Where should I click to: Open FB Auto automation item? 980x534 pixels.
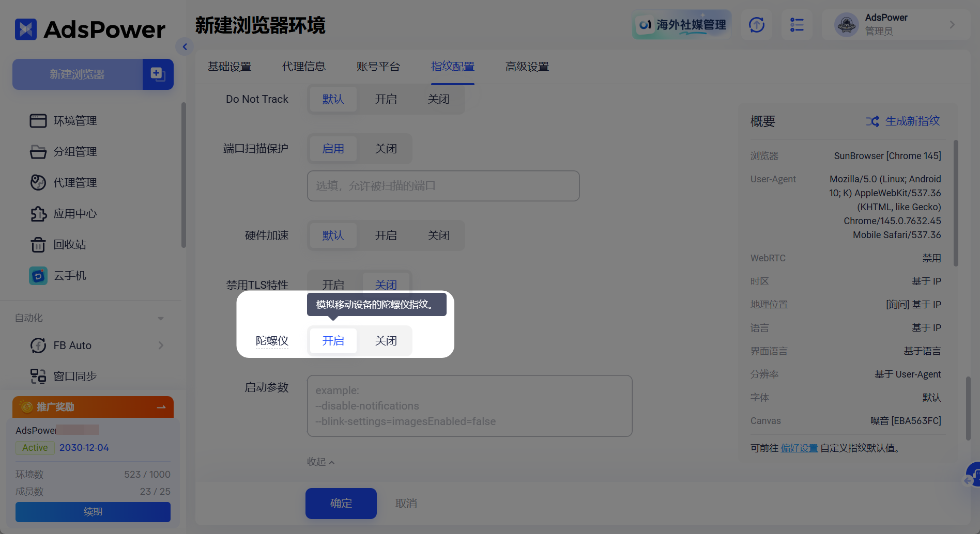(61, 345)
